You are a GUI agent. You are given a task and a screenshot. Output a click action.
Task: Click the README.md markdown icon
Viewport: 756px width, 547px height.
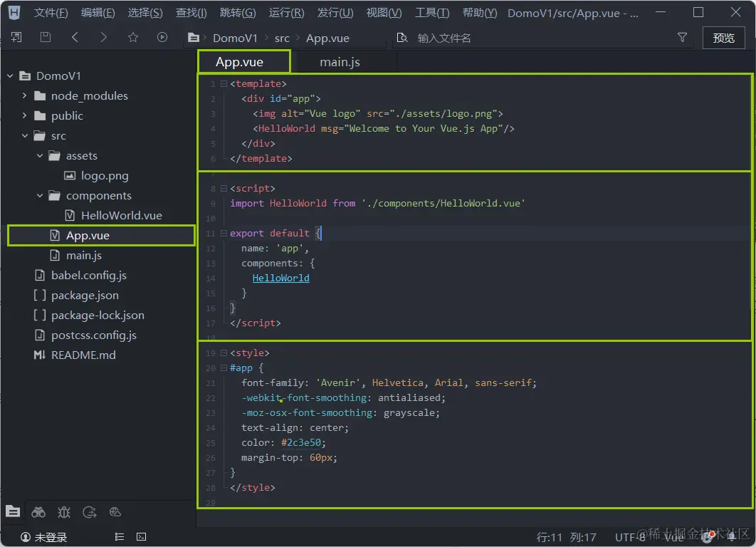[x=40, y=355]
